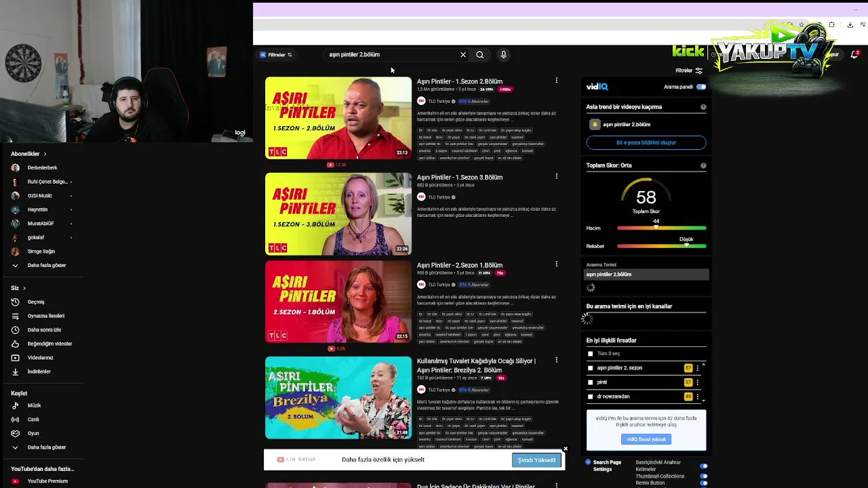The width and height of the screenshot is (868, 488).
Task: Start voice search with the microphone icon
Action: pyautogui.click(x=503, y=55)
